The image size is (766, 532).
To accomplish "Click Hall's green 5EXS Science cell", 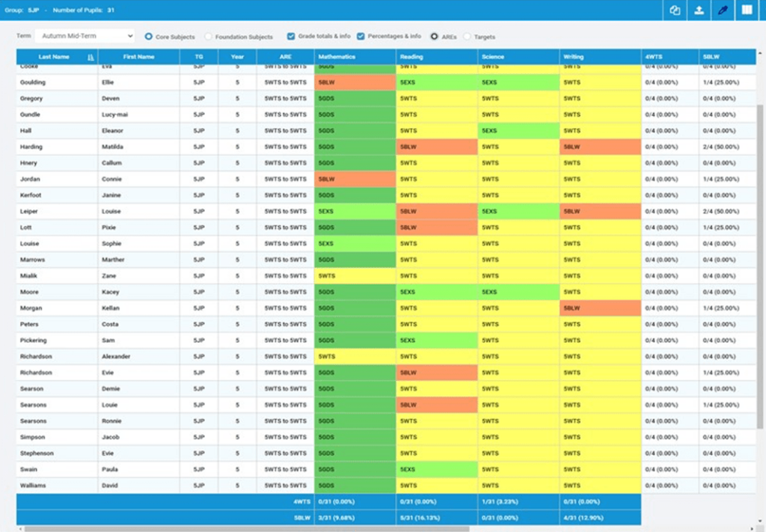I will [516, 131].
